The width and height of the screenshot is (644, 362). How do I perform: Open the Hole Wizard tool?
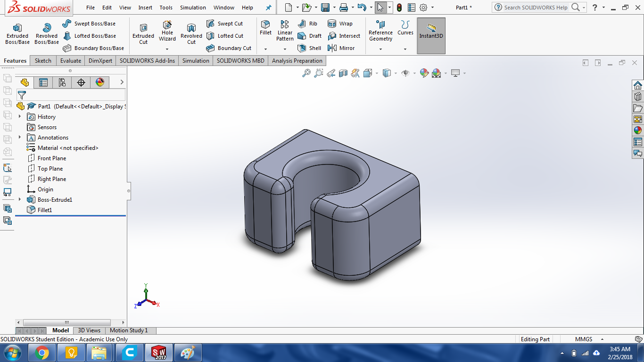click(167, 31)
